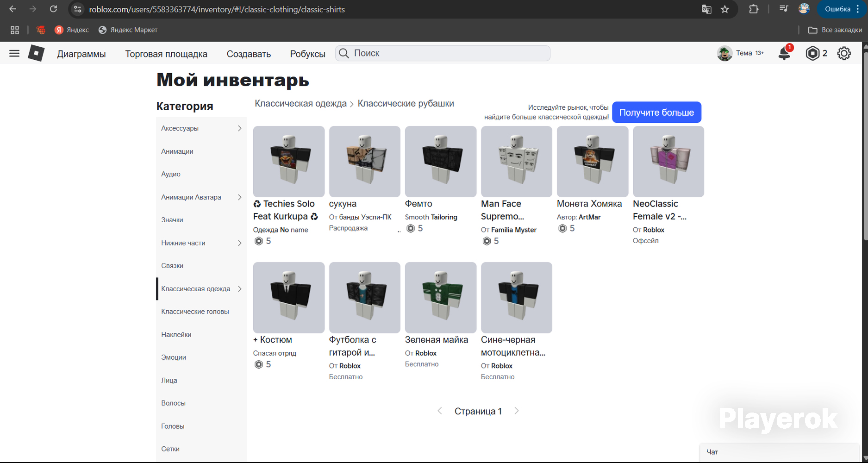Screen dimensions: 868x463
Task: Click the Ошибка browser error button
Action: (x=842, y=9)
